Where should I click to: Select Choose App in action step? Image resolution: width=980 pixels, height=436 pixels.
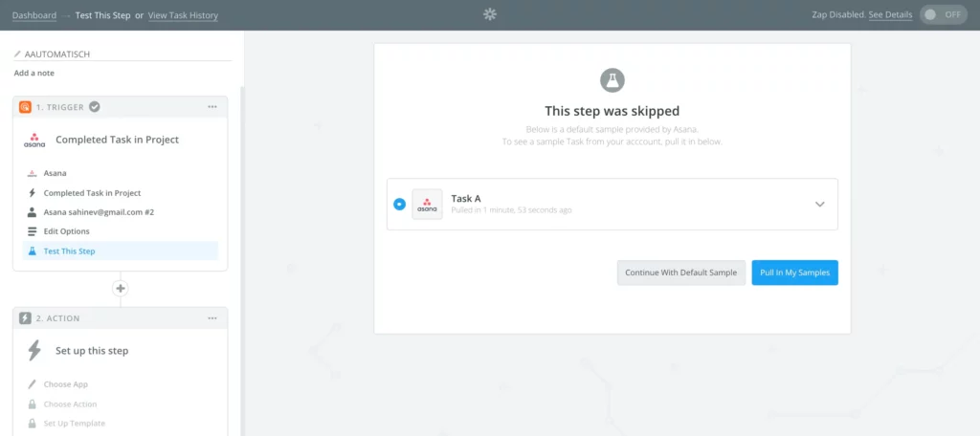(121, 384)
